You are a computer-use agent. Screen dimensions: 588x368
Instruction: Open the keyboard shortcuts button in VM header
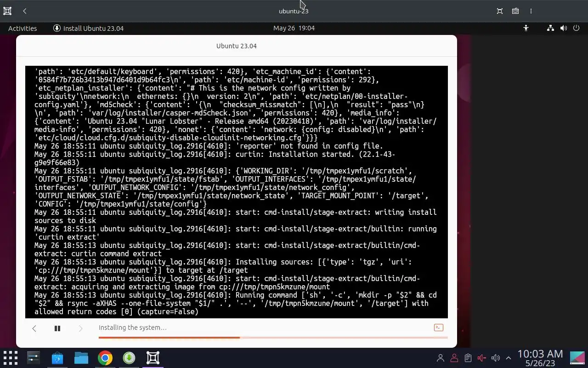click(515, 11)
